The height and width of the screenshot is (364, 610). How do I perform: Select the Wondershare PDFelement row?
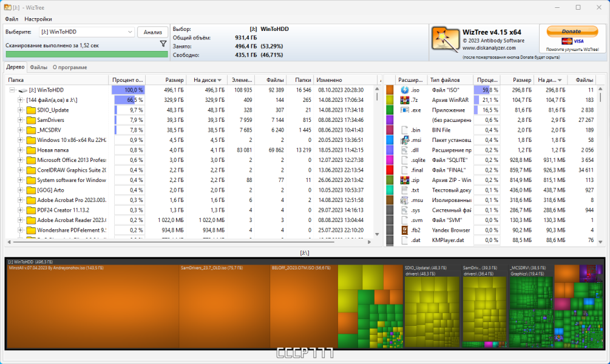(191, 230)
